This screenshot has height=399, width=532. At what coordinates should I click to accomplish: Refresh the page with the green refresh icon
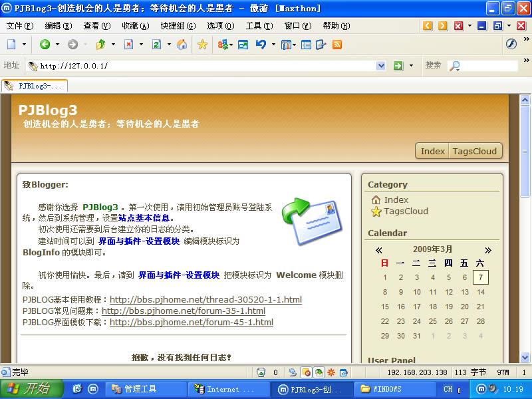pos(156,45)
